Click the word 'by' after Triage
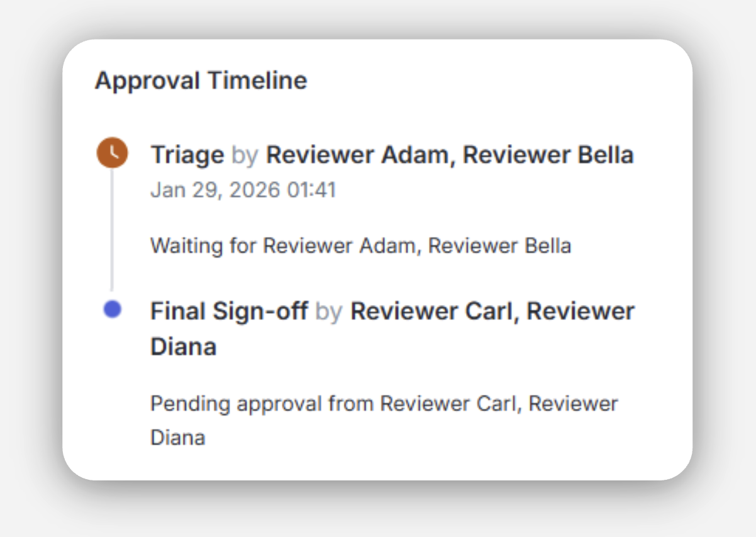 pyautogui.click(x=245, y=155)
